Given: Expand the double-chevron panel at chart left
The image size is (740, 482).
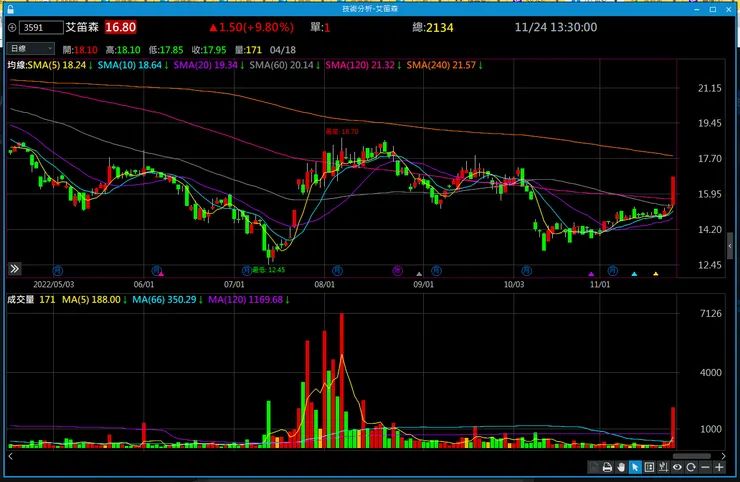Looking at the screenshot, I should pos(15,269).
